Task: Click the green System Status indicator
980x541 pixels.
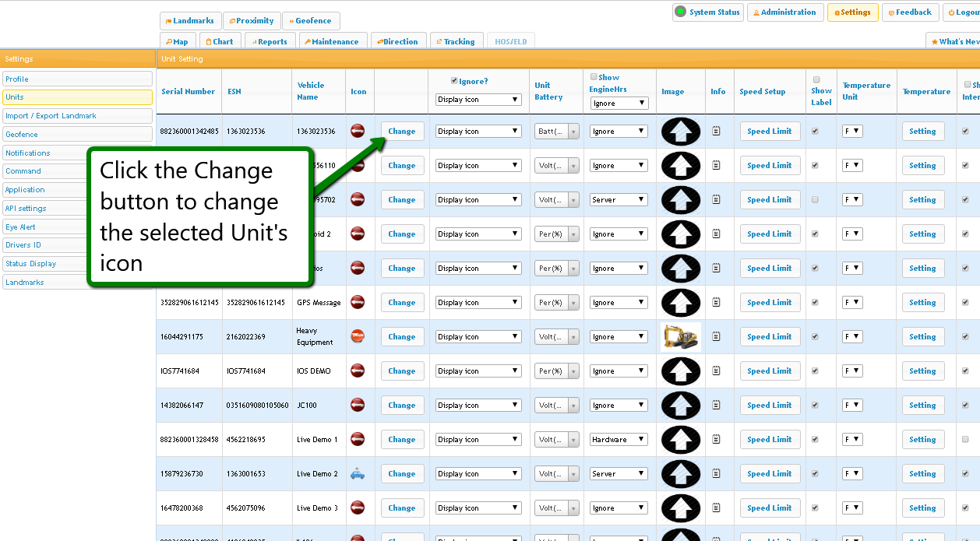Action: point(681,12)
